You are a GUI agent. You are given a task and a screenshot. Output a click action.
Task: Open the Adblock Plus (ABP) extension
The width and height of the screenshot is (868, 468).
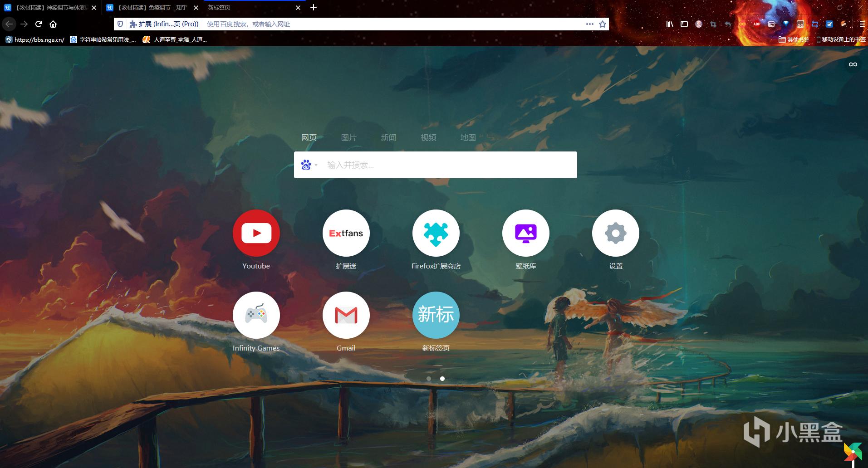pos(757,24)
